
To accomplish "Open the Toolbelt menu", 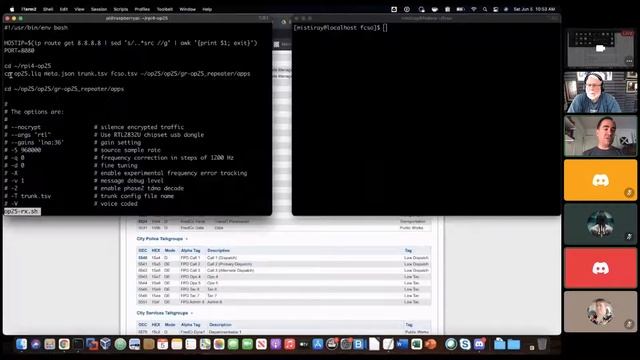I will [x=165, y=9].
